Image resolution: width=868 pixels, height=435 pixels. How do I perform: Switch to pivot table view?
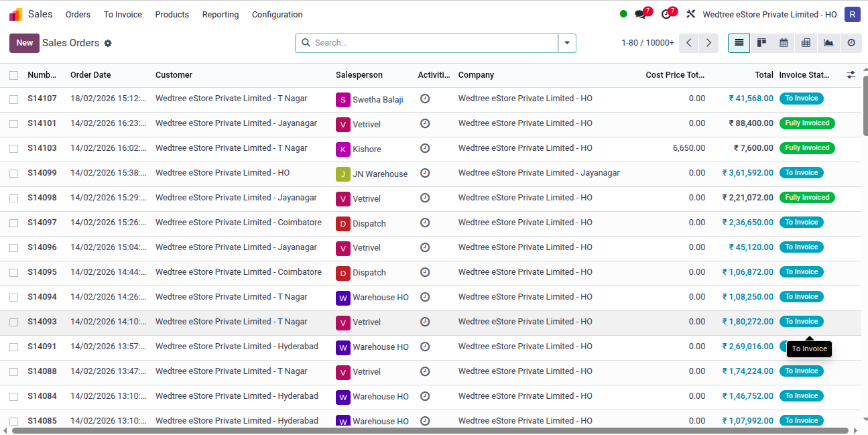coord(806,43)
